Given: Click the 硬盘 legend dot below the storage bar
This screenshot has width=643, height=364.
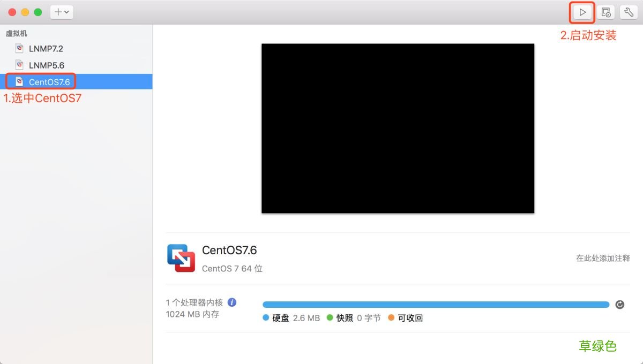Looking at the screenshot, I should (266, 317).
